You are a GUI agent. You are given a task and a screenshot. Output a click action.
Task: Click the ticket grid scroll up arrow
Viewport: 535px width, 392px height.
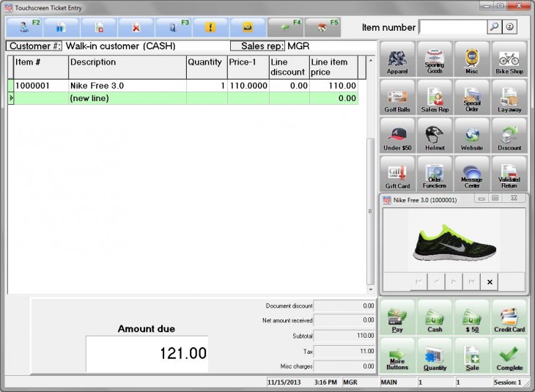(x=371, y=60)
